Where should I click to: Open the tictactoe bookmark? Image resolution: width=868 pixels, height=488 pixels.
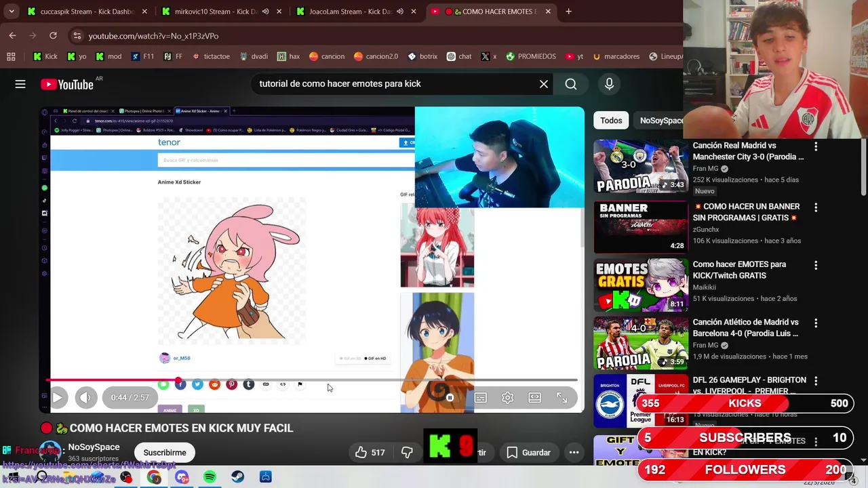(211, 56)
